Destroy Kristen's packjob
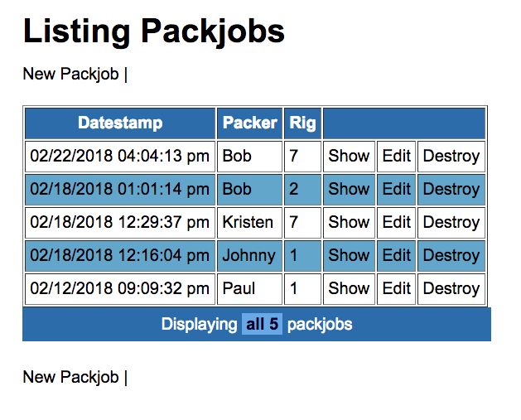521x420 pixels. pos(451,222)
